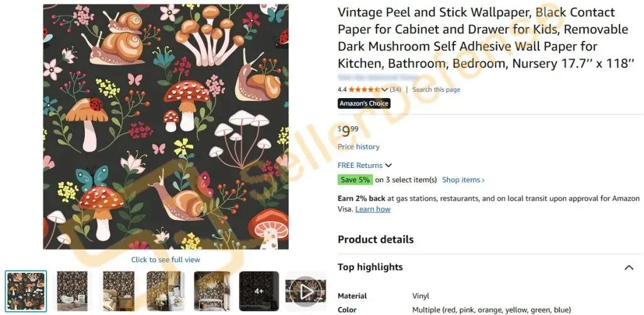Play the product video thumbnail
644x315 pixels.
point(306,291)
